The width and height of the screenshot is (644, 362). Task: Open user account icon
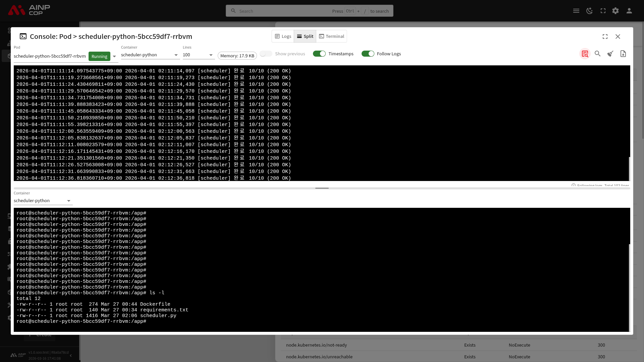click(629, 11)
